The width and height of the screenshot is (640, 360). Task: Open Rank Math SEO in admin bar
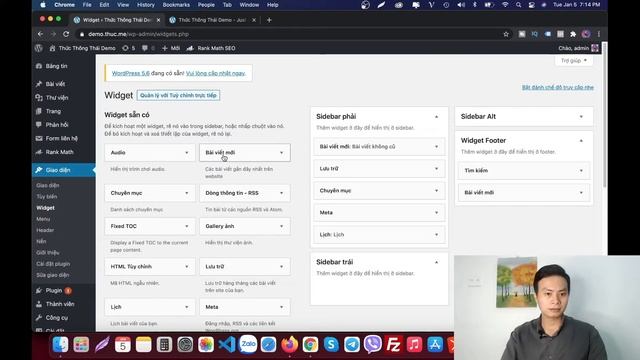(211, 48)
